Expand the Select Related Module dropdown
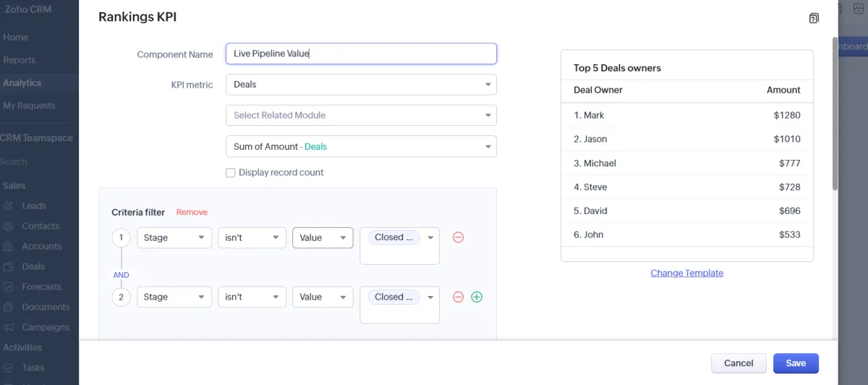Viewport: 868px width, 385px height. pyautogui.click(x=361, y=115)
